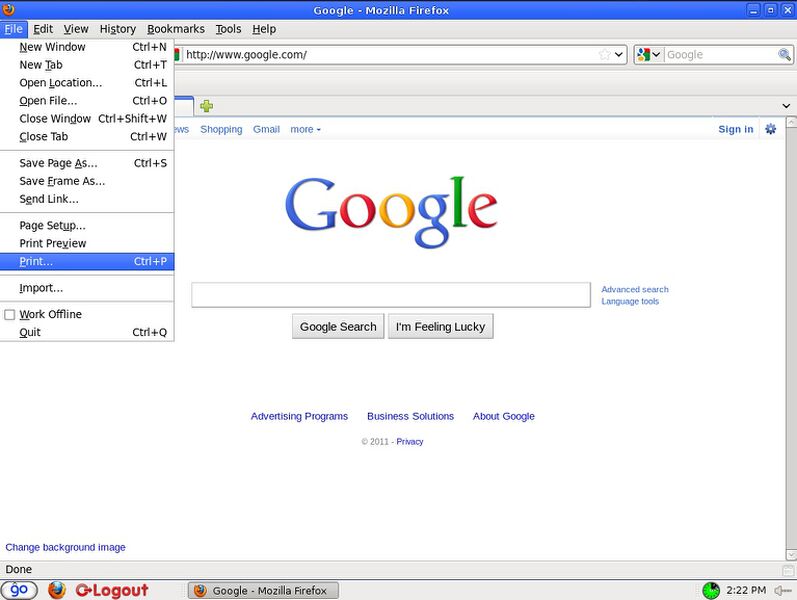Image resolution: width=797 pixels, height=600 pixels.
Task: Click Google - Mozilla Firefox taskbar button
Action: 263,590
